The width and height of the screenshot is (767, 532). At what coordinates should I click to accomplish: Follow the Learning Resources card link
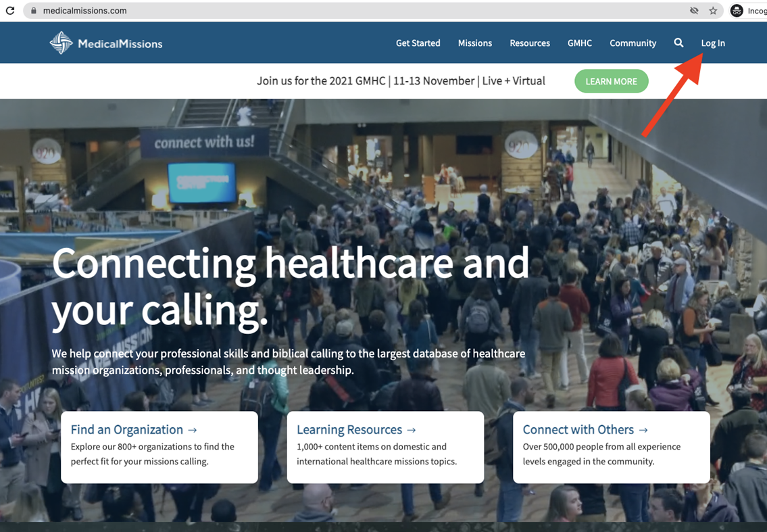point(356,430)
